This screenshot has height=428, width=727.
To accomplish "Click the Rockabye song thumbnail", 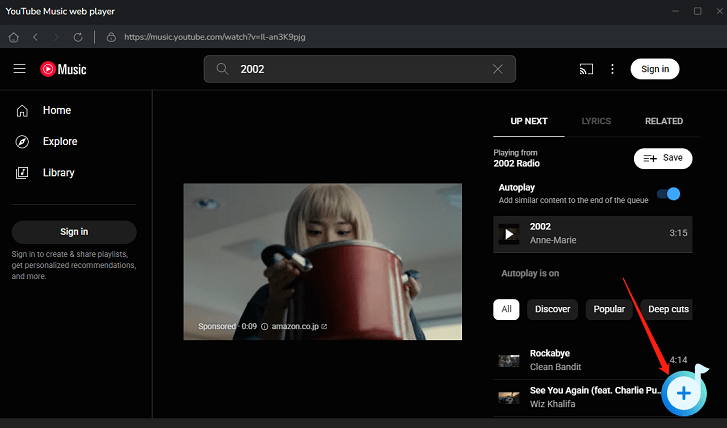I will [509, 360].
